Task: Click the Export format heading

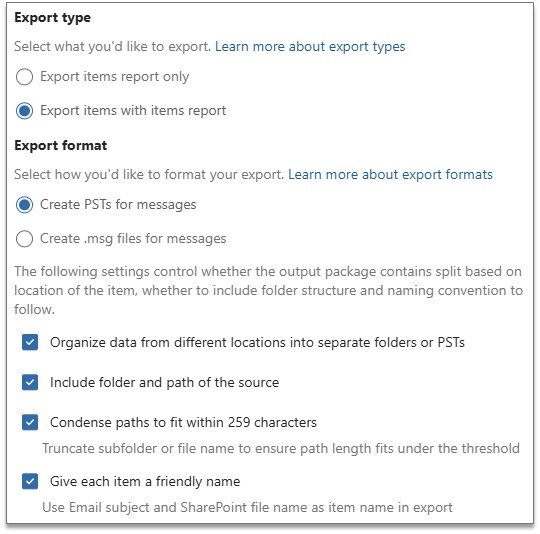Action: [x=61, y=146]
